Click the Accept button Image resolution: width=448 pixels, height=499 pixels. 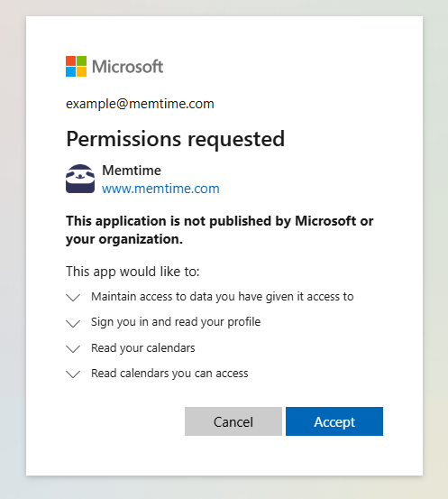coord(334,421)
